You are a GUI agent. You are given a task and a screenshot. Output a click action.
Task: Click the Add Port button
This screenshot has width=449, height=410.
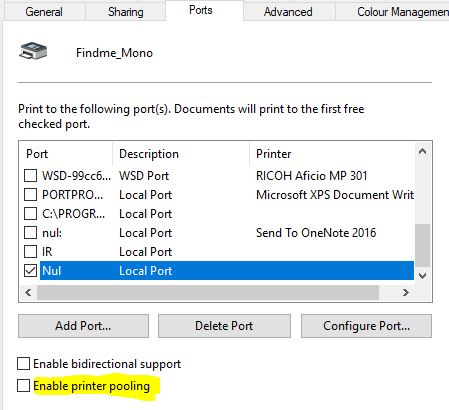(x=83, y=326)
